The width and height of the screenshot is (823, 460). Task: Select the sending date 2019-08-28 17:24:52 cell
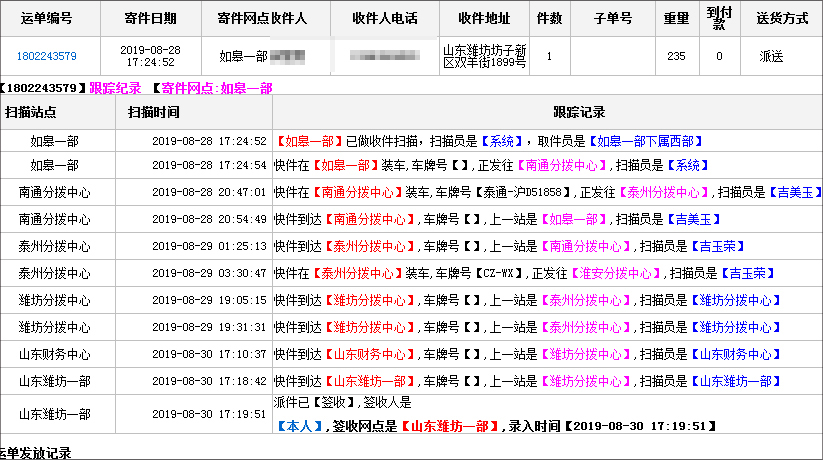pos(150,56)
